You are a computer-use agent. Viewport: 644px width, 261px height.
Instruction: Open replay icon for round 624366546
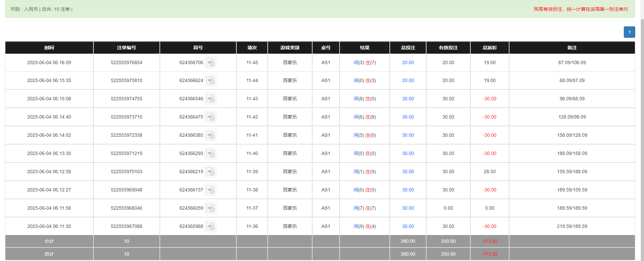[211, 99]
